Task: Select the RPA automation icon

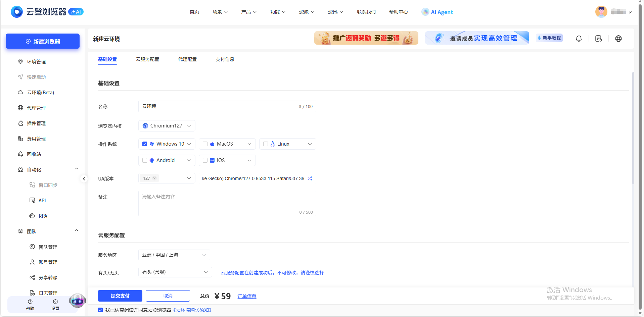Action: 32,216
